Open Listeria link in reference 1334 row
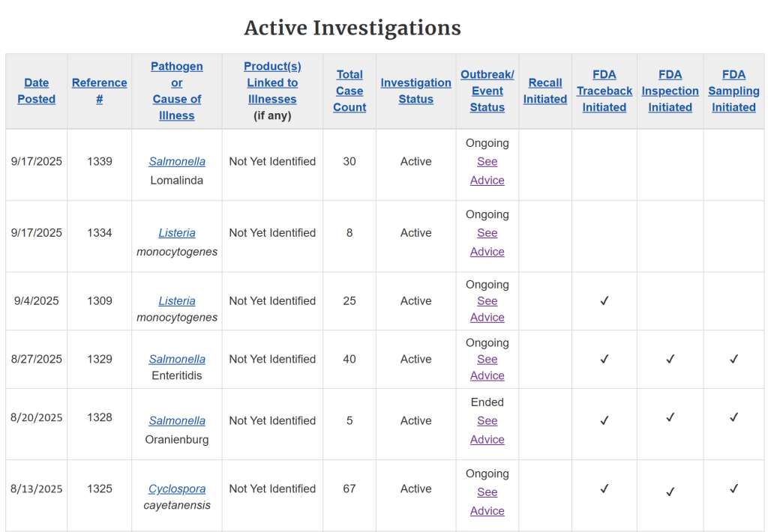This screenshot has height=532, width=768. tap(177, 233)
